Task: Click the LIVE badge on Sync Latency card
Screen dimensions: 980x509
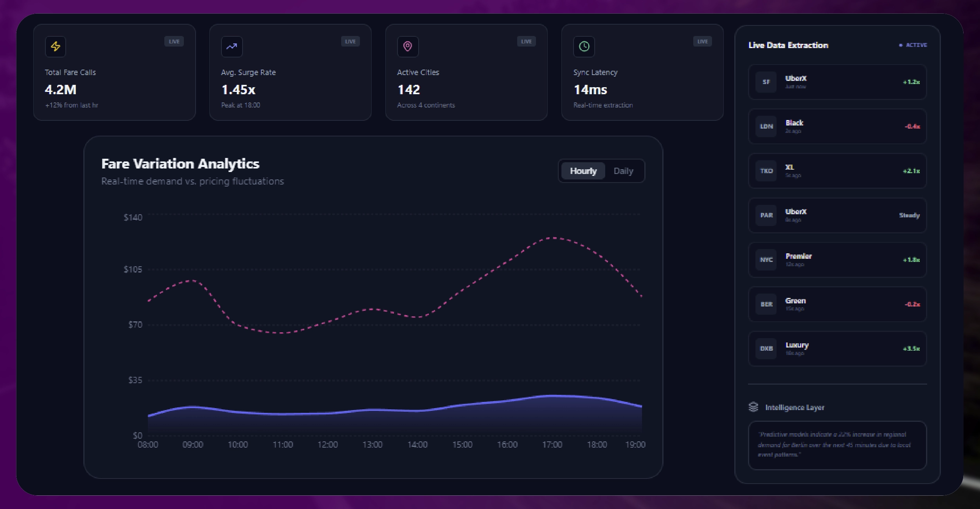Action: 702,41
